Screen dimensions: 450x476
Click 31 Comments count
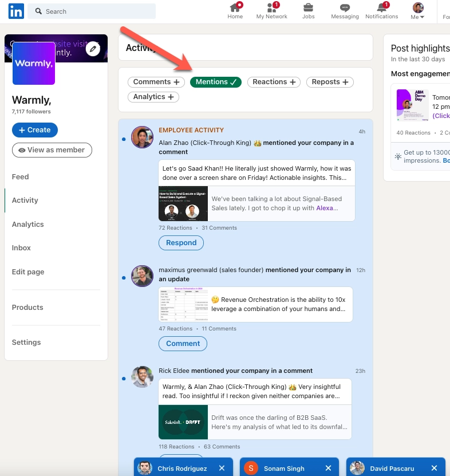[x=219, y=227]
